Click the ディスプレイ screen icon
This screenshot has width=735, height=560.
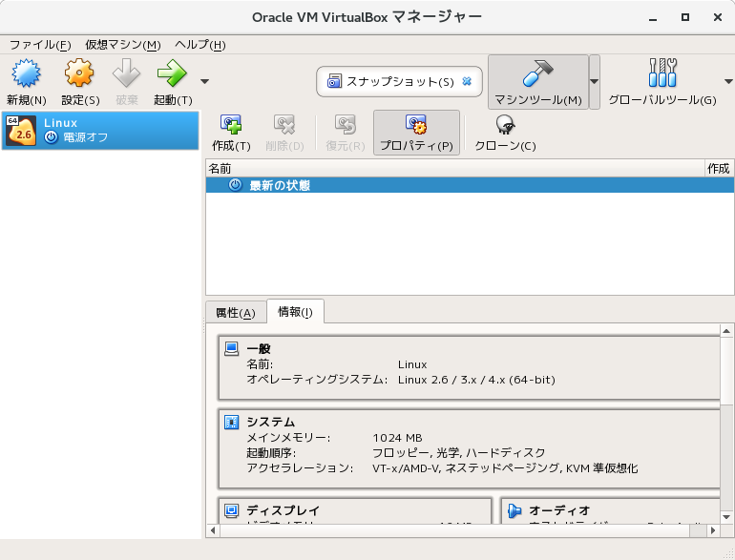[x=232, y=510]
